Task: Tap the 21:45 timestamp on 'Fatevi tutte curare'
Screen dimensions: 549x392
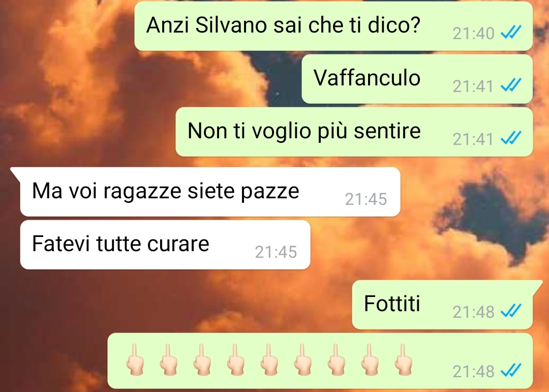Action: (276, 252)
